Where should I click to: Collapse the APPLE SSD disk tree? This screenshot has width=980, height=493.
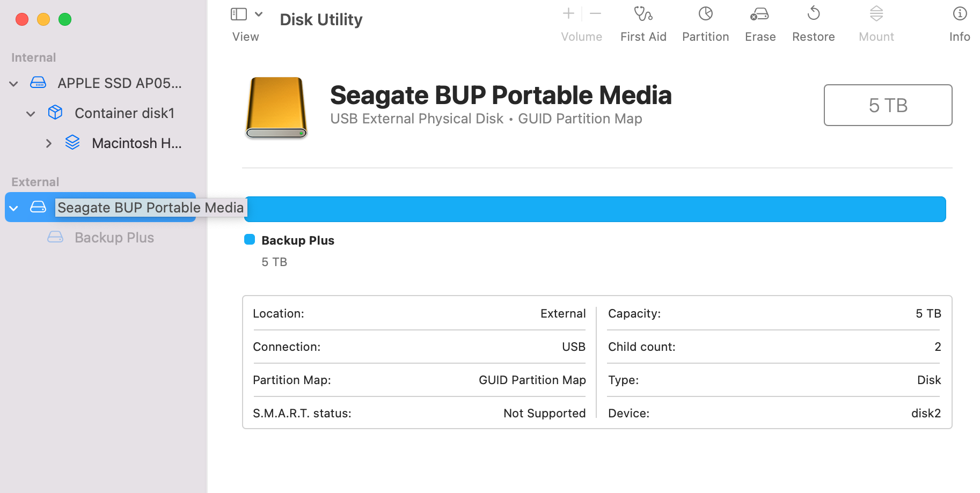pyautogui.click(x=14, y=84)
